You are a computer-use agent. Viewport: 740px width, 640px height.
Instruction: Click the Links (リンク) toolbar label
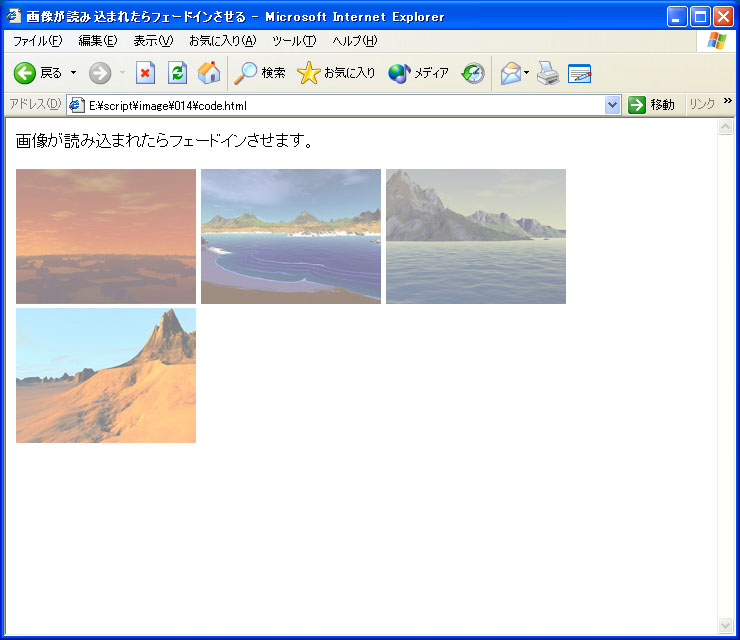[x=702, y=104]
